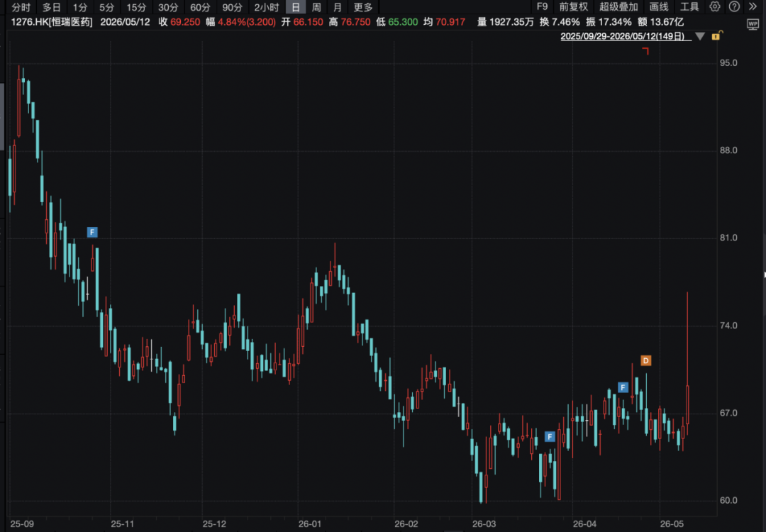Click the 2025/09/29-2026/05/12 date range link
The image size is (766, 532).
pyautogui.click(x=626, y=36)
